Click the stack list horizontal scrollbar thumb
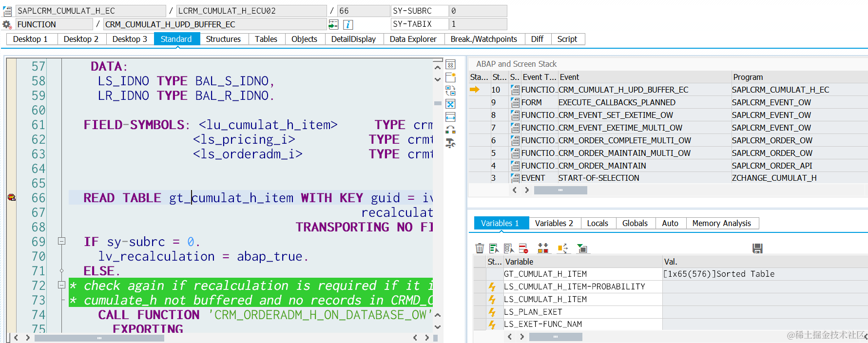This screenshot has width=868, height=343. click(x=560, y=190)
